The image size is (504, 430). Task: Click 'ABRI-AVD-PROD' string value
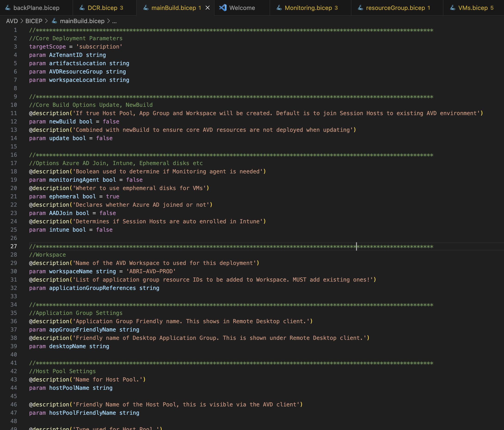(151, 271)
